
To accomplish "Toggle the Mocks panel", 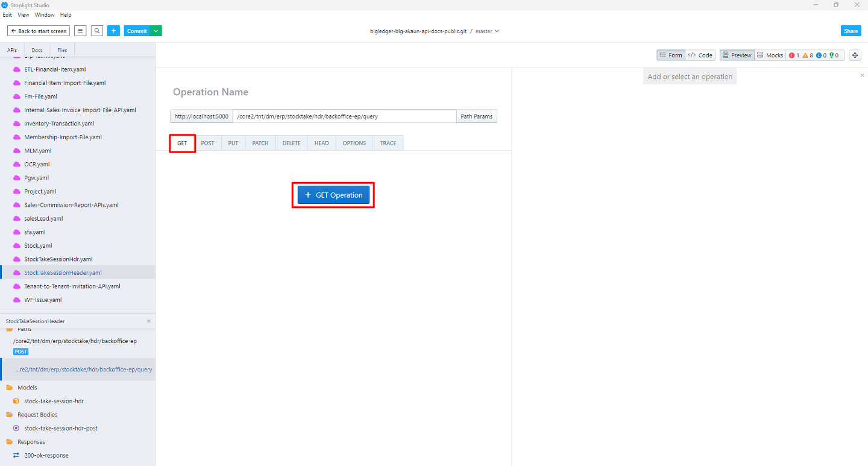I will pos(770,55).
